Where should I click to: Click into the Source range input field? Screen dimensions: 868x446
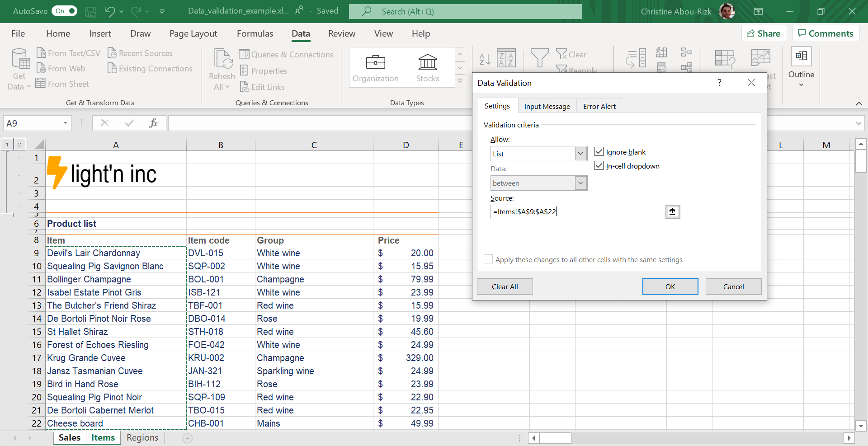(577, 211)
